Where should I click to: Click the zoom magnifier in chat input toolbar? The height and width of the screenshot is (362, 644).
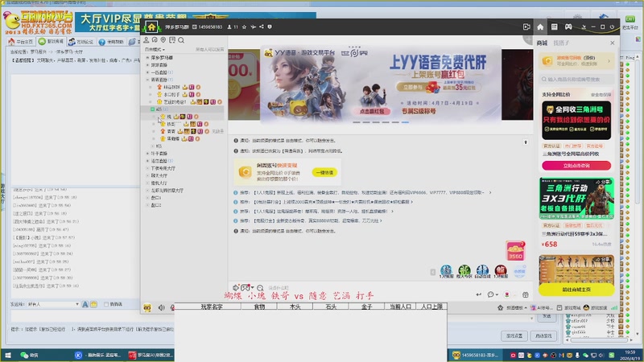tap(260, 288)
